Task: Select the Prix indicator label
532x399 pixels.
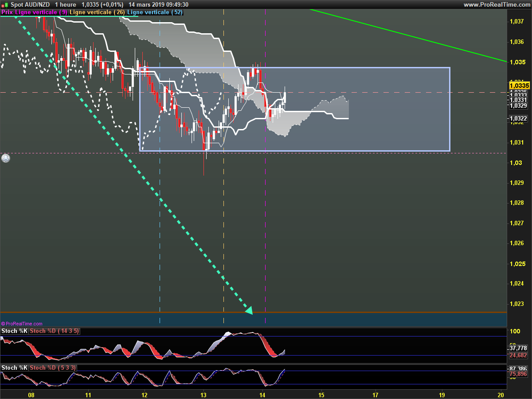Action: (x=7, y=12)
